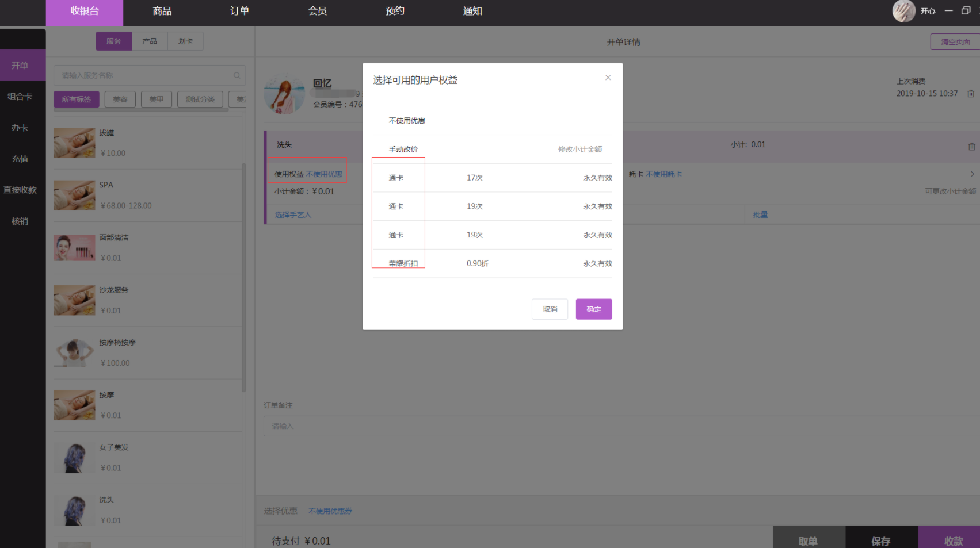Click the 不使用优惠 link beside 使用权益

tap(324, 174)
